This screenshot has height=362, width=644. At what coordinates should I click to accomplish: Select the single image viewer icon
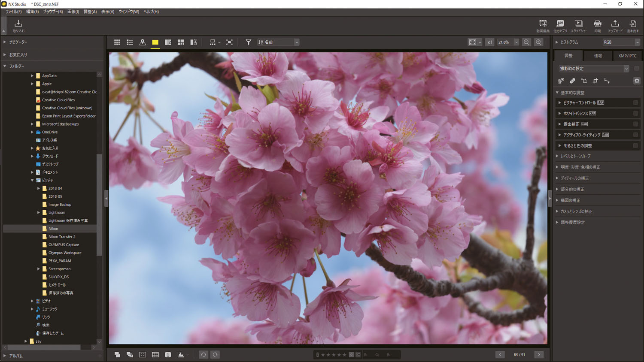155,42
